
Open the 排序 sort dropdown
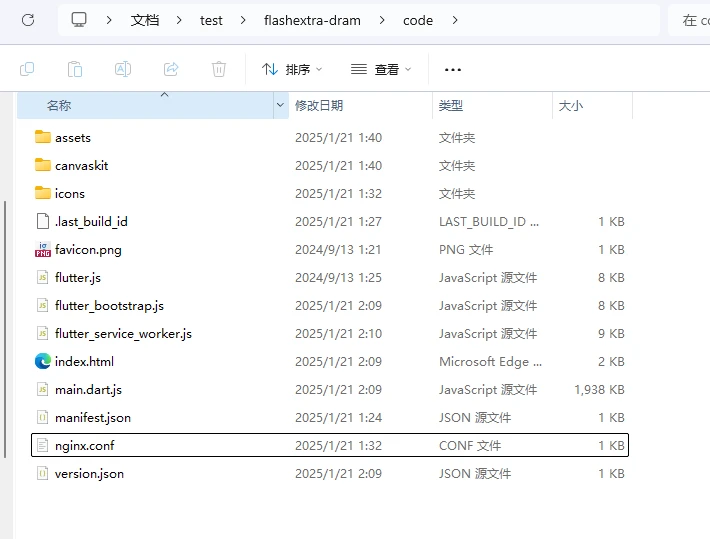coord(292,69)
